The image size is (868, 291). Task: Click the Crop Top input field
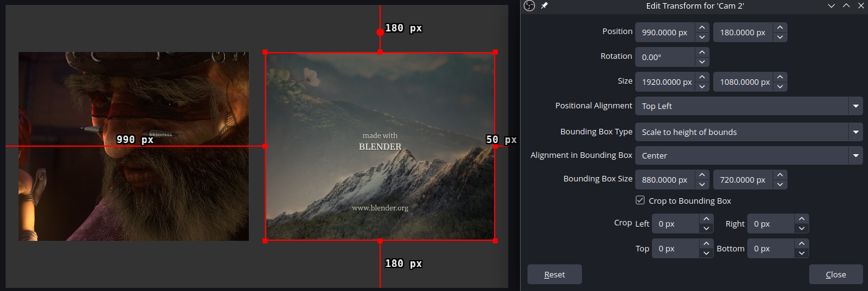tap(675, 249)
